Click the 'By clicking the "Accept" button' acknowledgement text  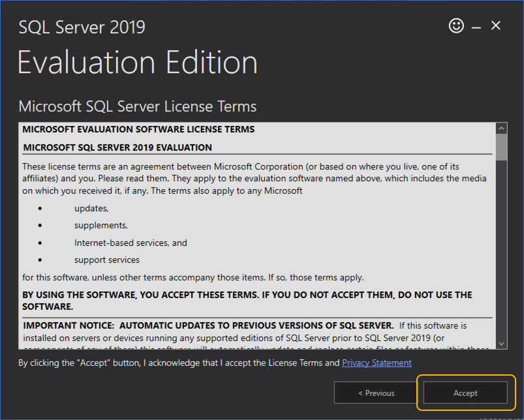[x=179, y=363]
